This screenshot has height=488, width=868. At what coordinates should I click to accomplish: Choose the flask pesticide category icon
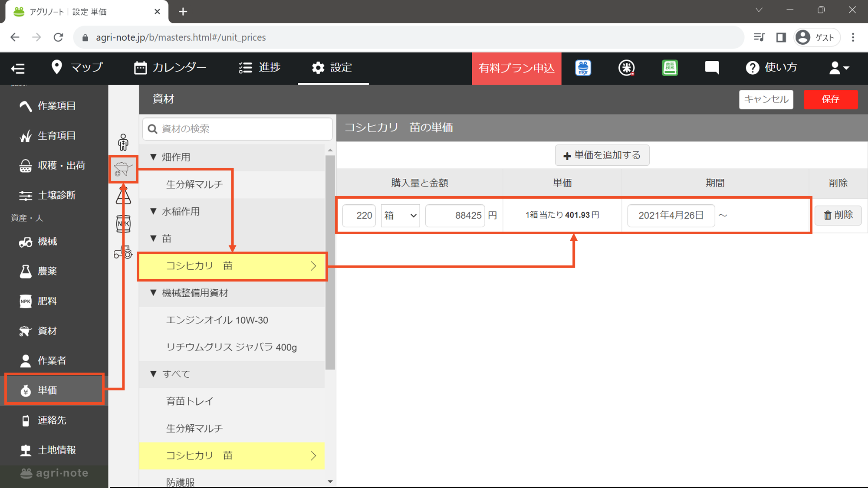(123, 196)
